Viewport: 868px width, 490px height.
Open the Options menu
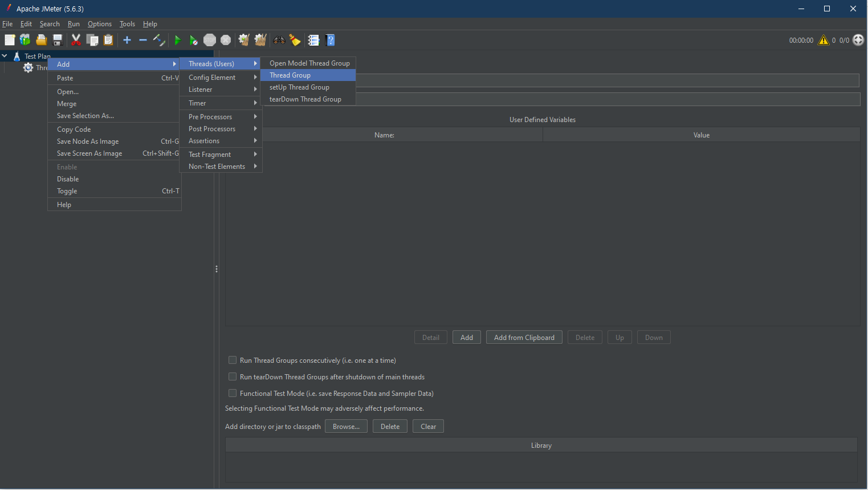coord(100,24)
